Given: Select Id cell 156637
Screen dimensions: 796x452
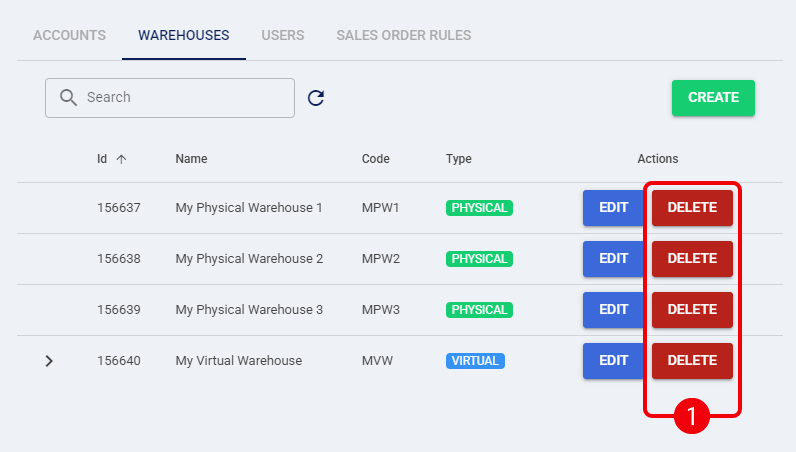Looking at the screenshot, I should click(119, 208).
